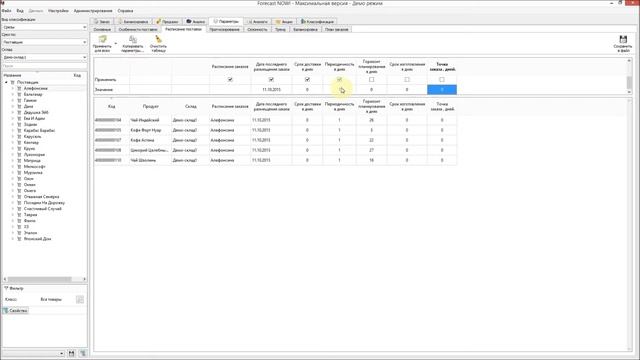Click the cart icon beside Японский Дом
640x360 pixels.
tap(19, 239)
